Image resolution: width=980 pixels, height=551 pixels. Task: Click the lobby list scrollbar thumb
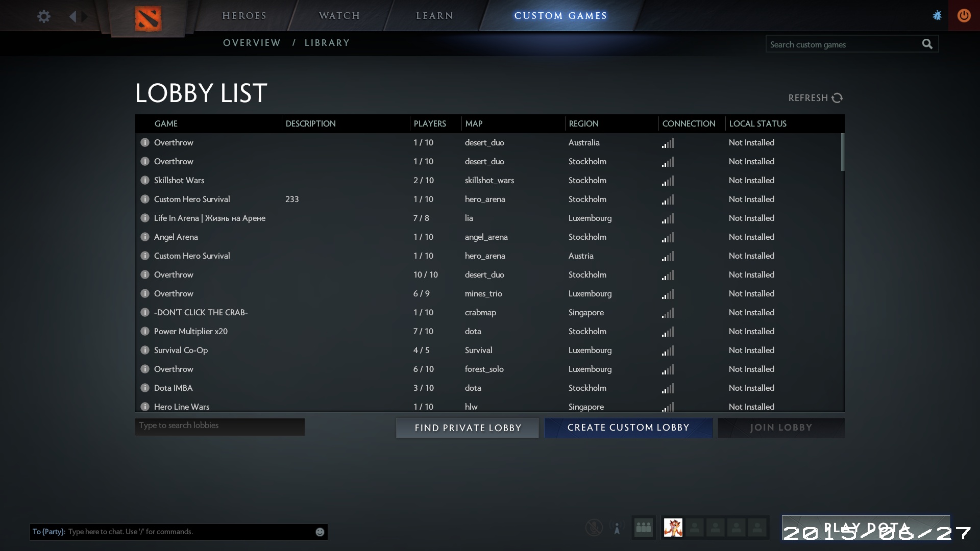point(842,152)
